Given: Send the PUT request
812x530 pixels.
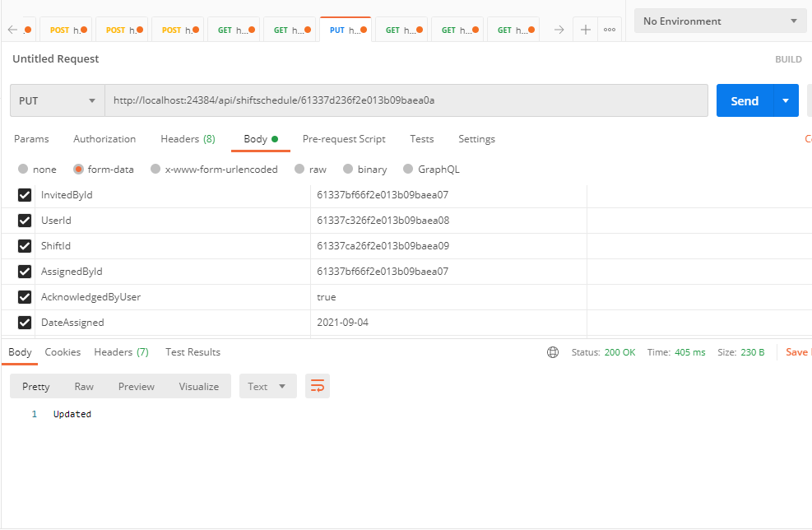Looking at the screenshot, I should click(x=745, y=100).
